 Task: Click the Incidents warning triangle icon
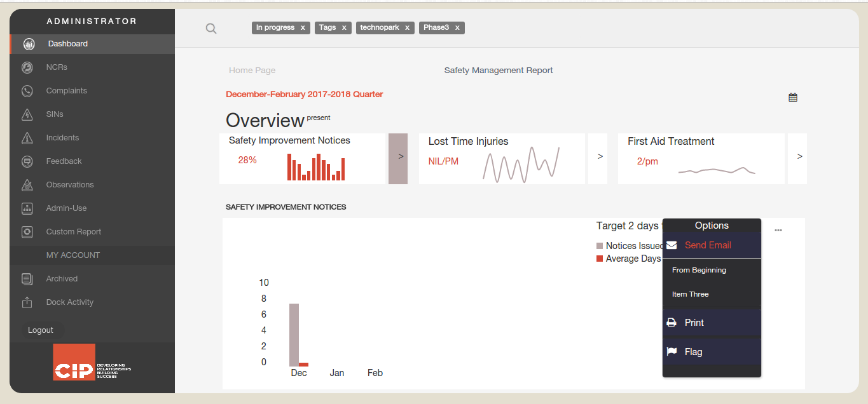pos(27,138)
